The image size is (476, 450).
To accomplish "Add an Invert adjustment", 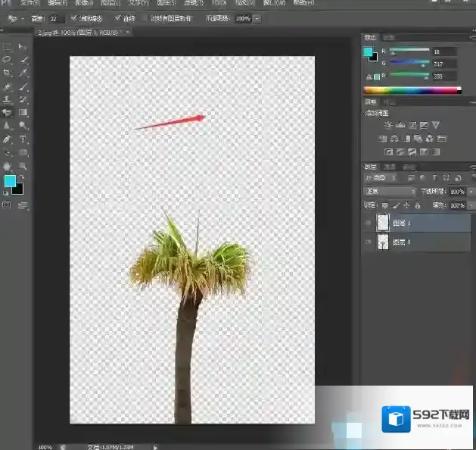I will (x=388, y=152).
